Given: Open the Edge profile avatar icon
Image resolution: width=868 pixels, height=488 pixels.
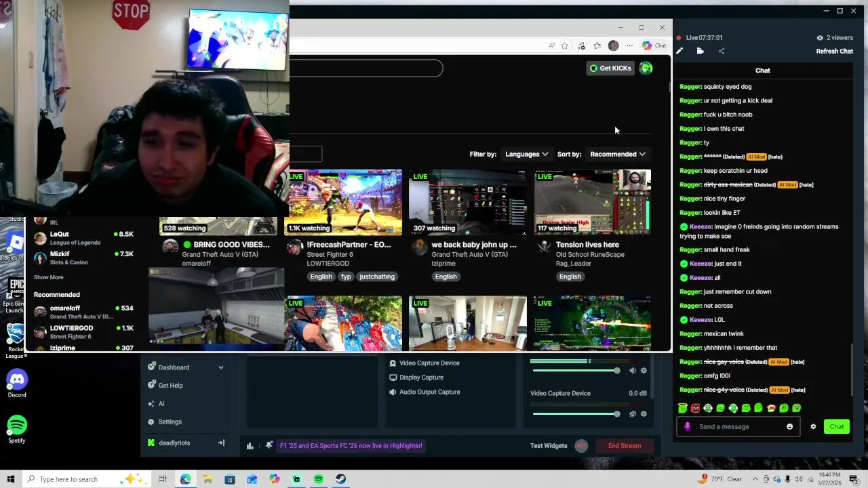Looking at the screenshot, I should [613, 45].
